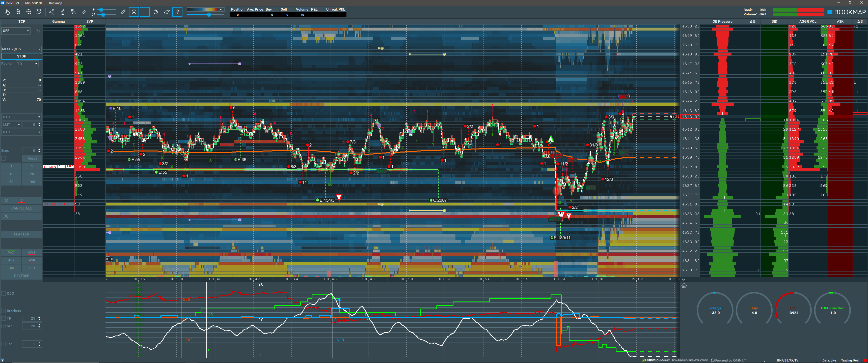This screenshot has width=868, height=363.
Task: Enable the TS trailing stop checkbox
Action: [x=4, y=344]
